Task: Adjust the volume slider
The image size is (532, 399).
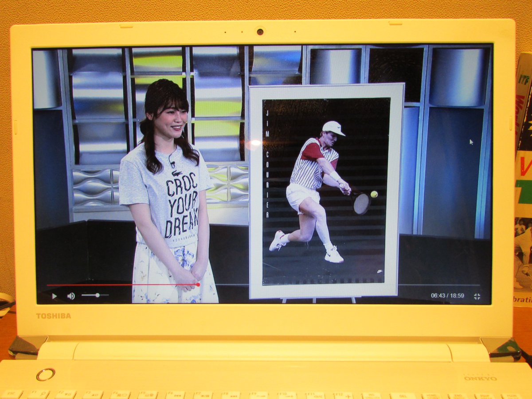Action: 95,295
